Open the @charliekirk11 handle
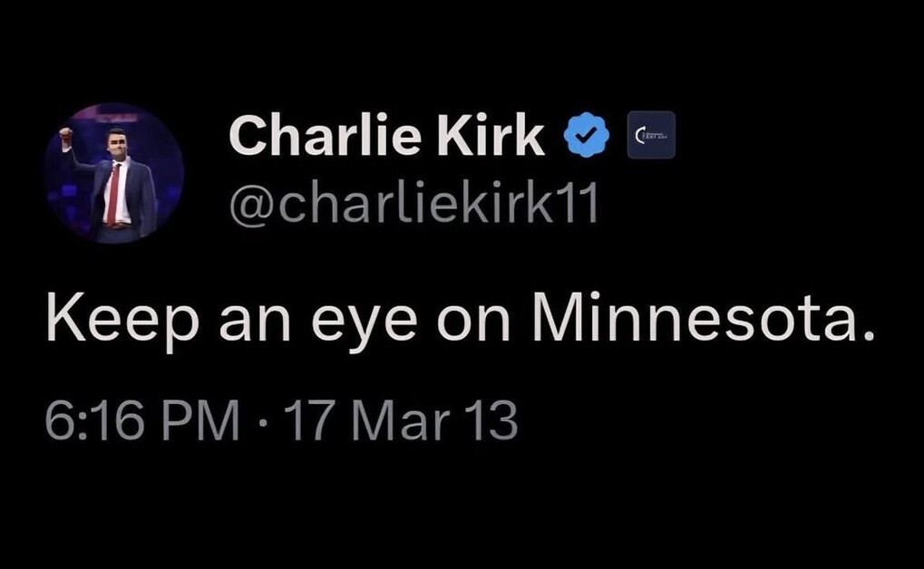Viewport: 924px width, 569px height. point(413,205)
